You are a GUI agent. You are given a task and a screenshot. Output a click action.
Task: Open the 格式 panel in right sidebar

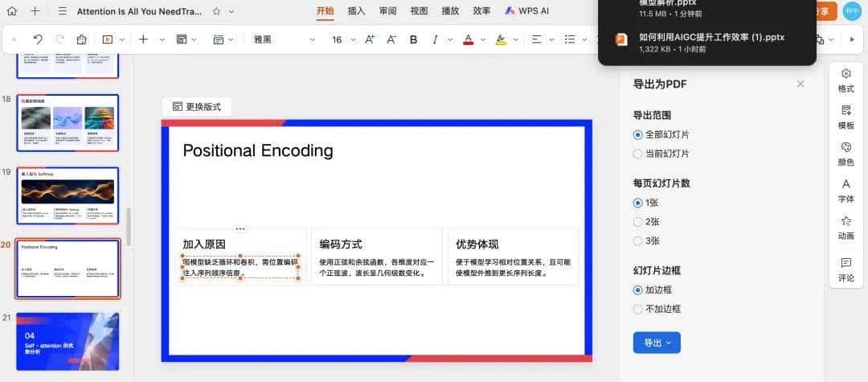click(x=845, y=80)
